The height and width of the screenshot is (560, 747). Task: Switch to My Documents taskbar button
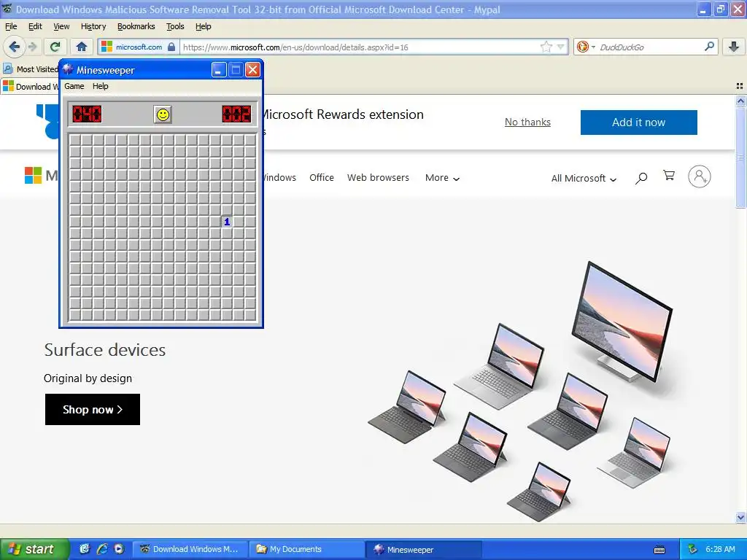[x=307, y=550]
